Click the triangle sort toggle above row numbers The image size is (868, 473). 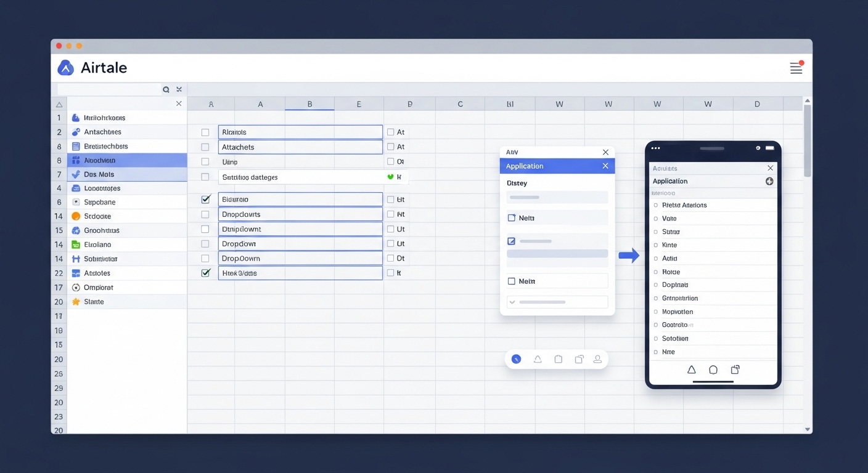click(x=59, y=105)
